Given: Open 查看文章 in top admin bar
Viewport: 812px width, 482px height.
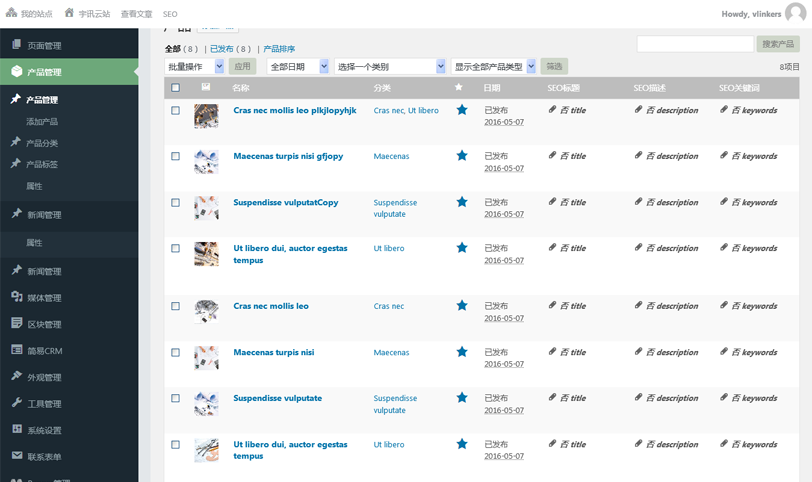Looking at the screenshot, I should [136, 14].
